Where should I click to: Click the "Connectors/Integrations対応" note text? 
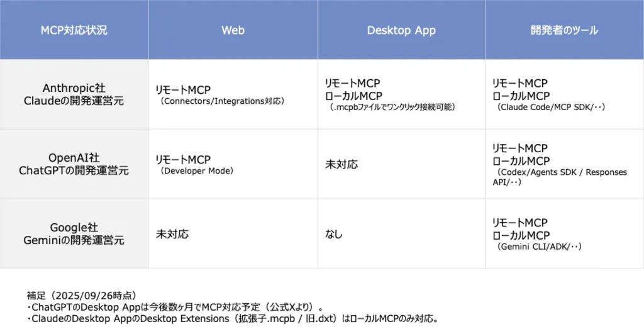point(222,101)
